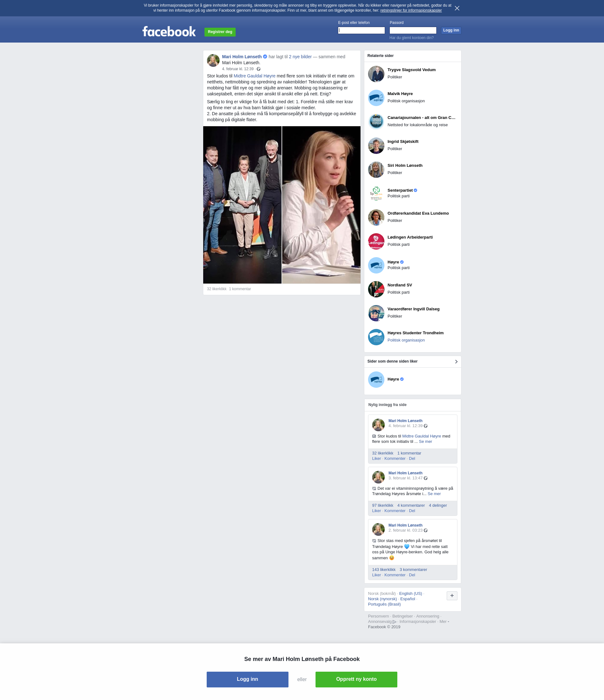
Task: Open the Høyres Studenter Trondheim logo
Action: tap(376, 337)
